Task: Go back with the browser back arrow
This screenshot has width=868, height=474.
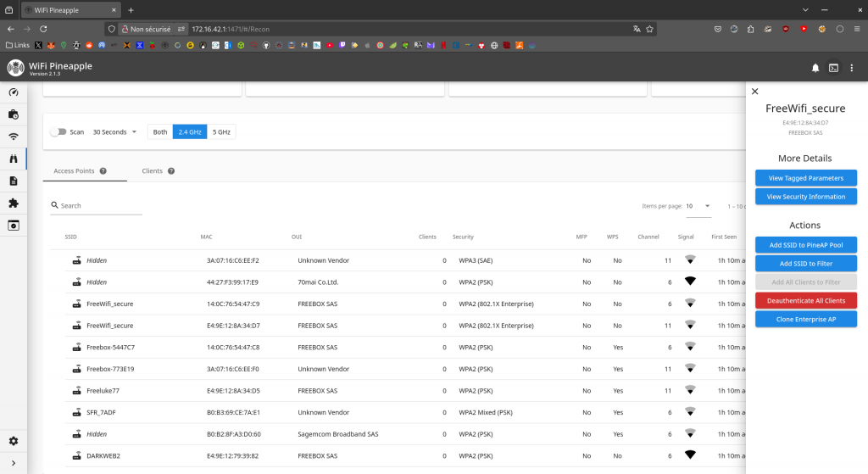Action: click(x=11, y=29)
